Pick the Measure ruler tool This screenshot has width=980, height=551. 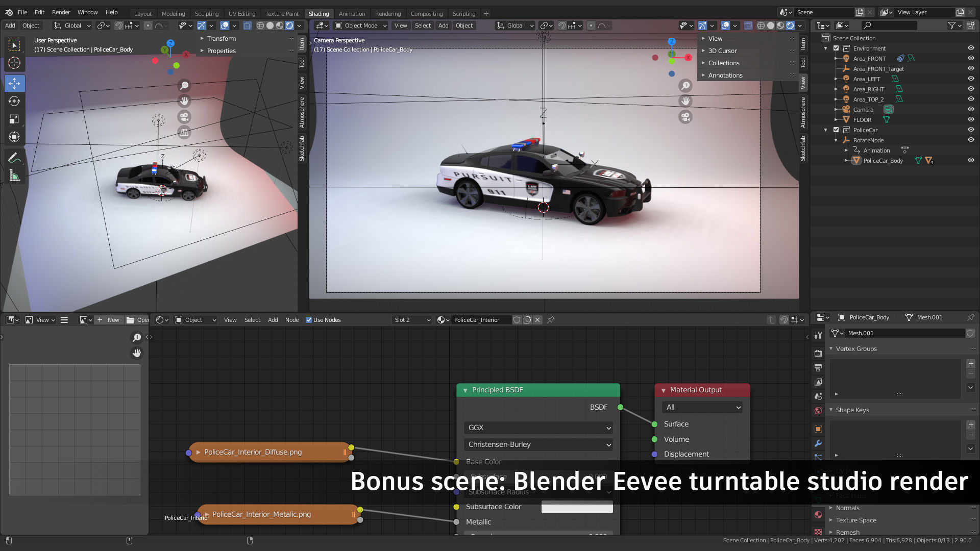[x=14, y=176]
